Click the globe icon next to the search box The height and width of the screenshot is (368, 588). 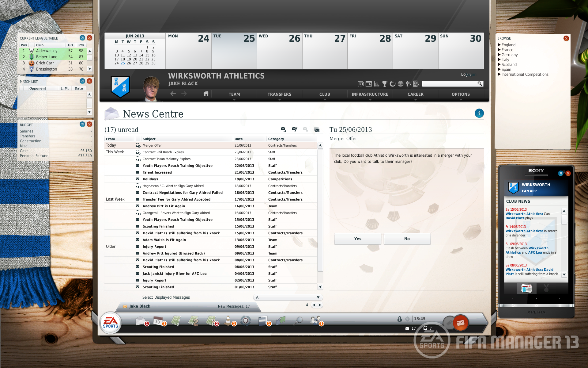coord(400,83)
